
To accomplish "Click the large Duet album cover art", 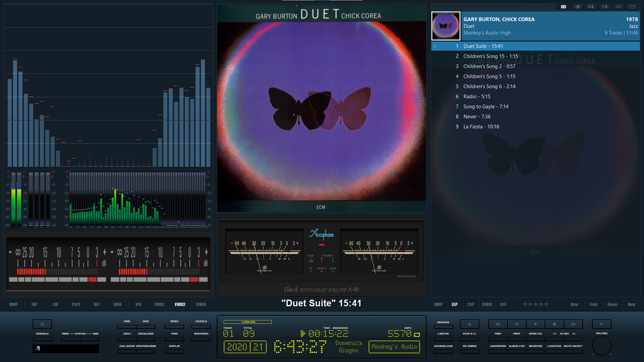I will pyautogui.click(x=321, y=109).
